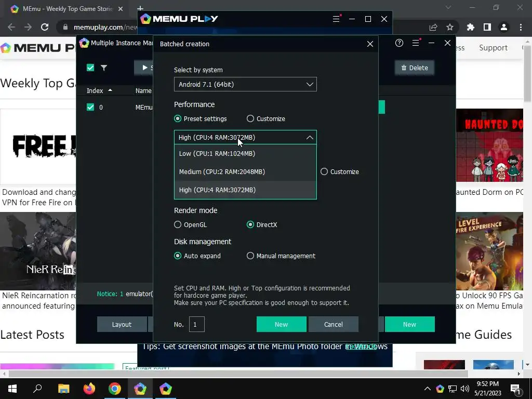Click the share page icon in Chrome
This screenshot has height=399, width=532.
pyautogui.click(x=433, y=27)
